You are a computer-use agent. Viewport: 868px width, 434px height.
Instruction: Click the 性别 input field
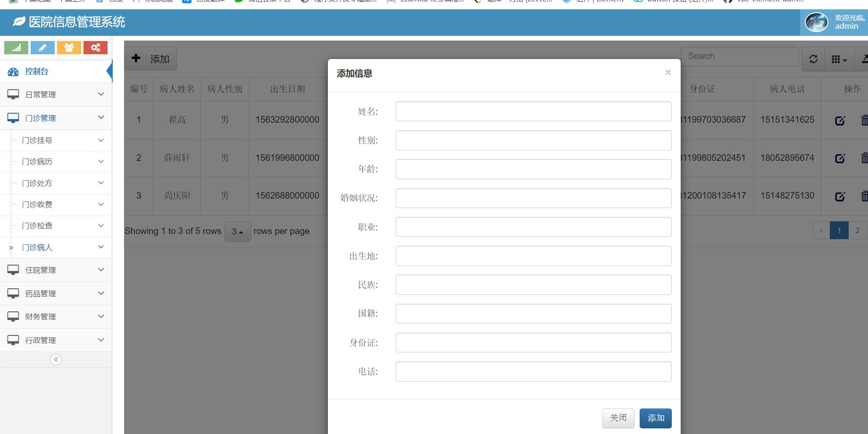[534, 140]
